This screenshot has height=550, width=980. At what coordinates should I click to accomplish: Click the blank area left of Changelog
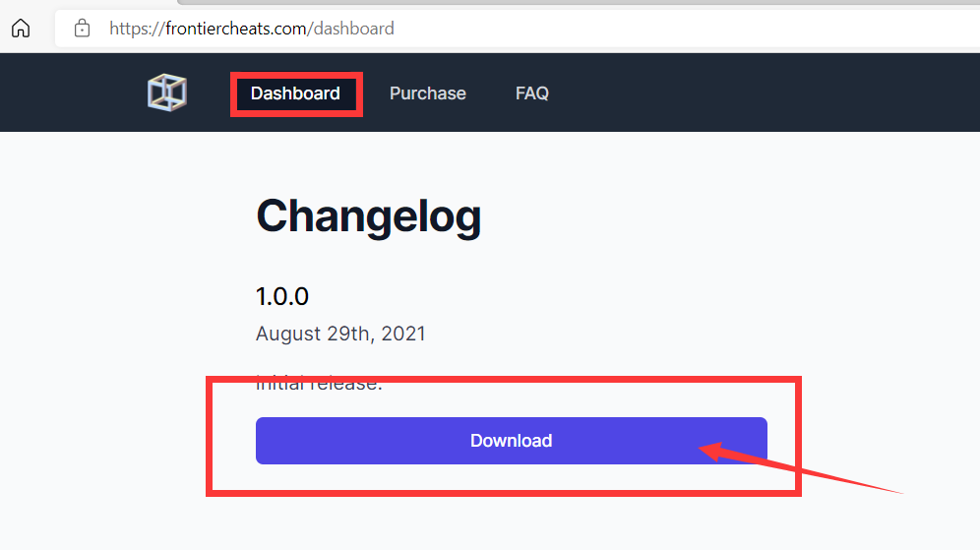(x=125, y=216)
